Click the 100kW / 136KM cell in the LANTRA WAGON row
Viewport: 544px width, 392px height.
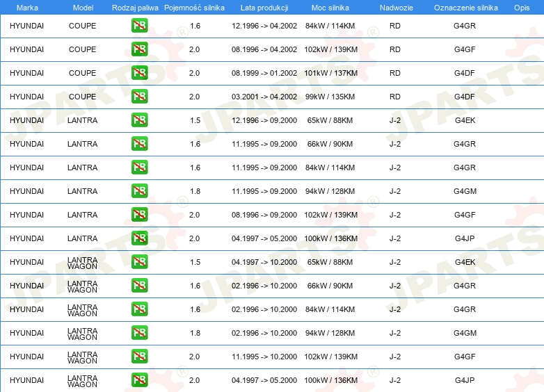(x=330, y=380)
